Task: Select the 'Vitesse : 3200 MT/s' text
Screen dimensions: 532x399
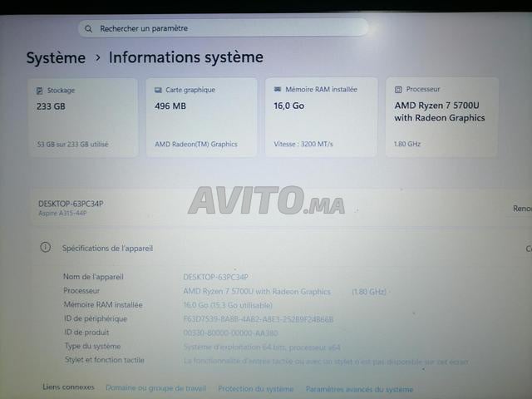Action: point(303,144)
